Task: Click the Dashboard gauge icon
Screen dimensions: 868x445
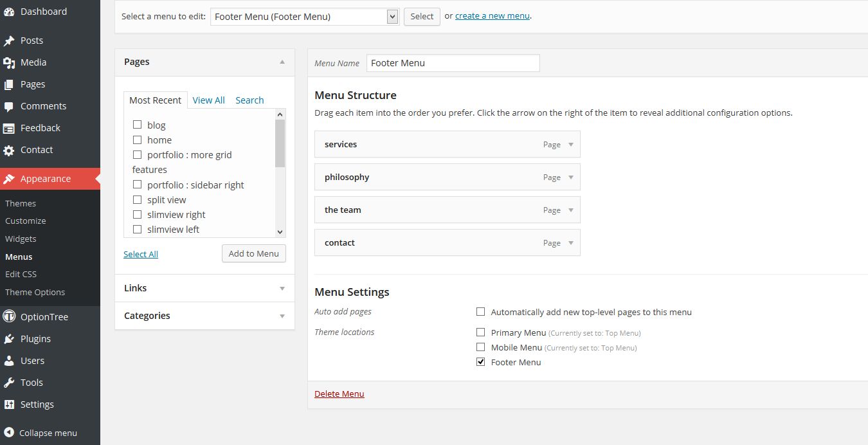Action: pos(9,12)
